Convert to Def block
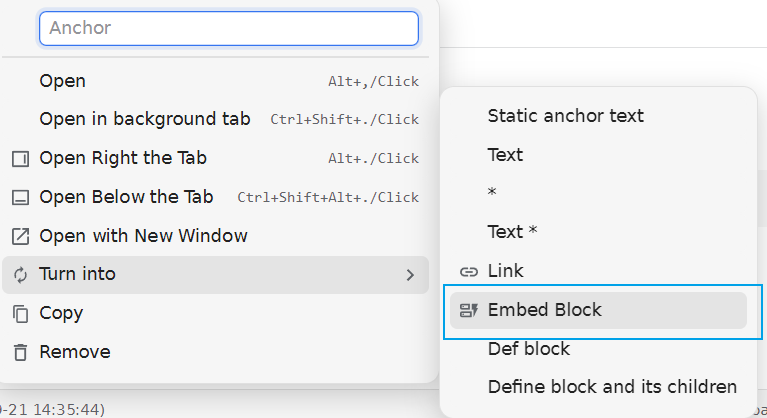The width and height of the screenshot is (767, 418). pos(528,349)
